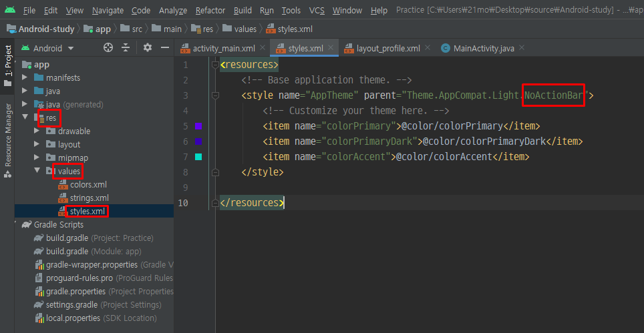
Task: Expand the layout folder
Action: click(x=37, y=145)
